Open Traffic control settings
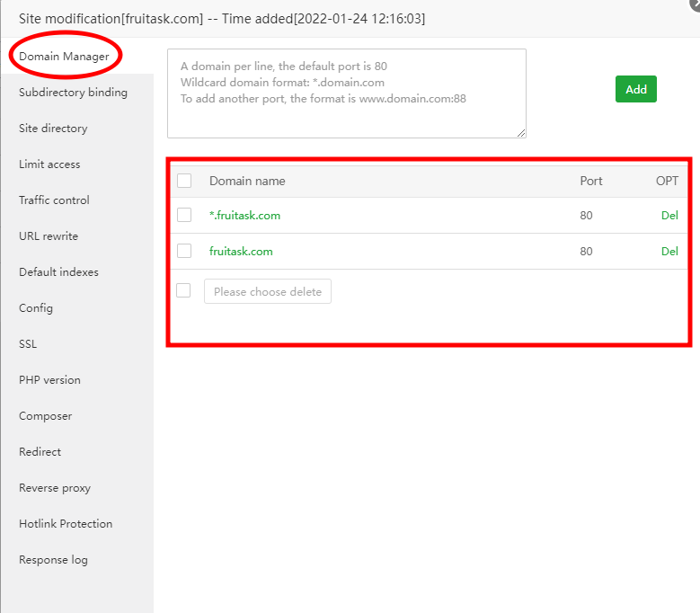The height and width of the screenshot is (613, 700). [54, 200]
